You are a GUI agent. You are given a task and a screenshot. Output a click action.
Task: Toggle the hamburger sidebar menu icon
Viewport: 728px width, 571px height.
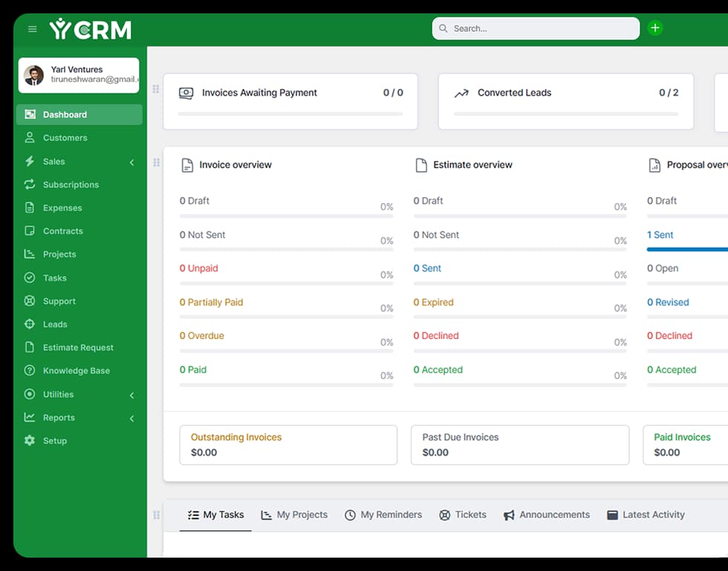[x=33, y=29]
